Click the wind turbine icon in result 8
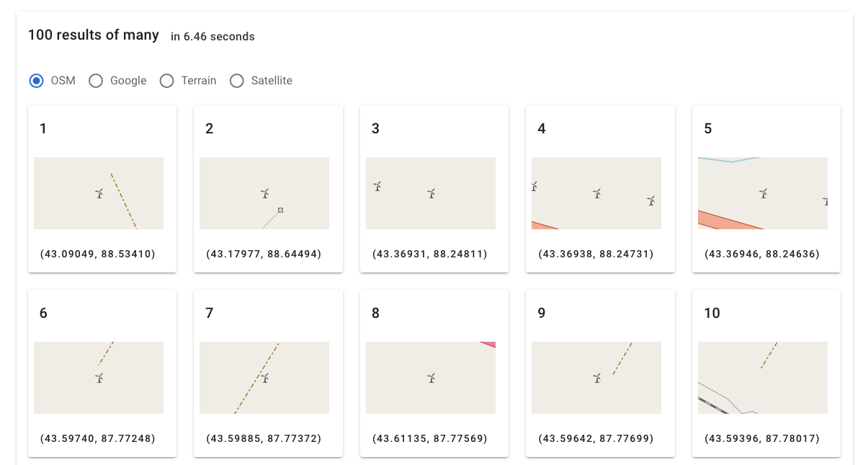The width and height of the screenshot is (868, 465). point(431,378)
